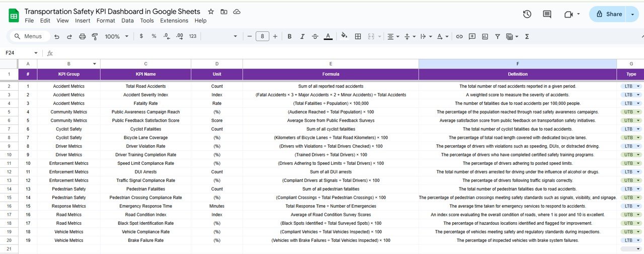Image resolution: width=644 pixels, height=254 pixels.
Task: Open the comments panel icon
Action: tap(547, 14)
